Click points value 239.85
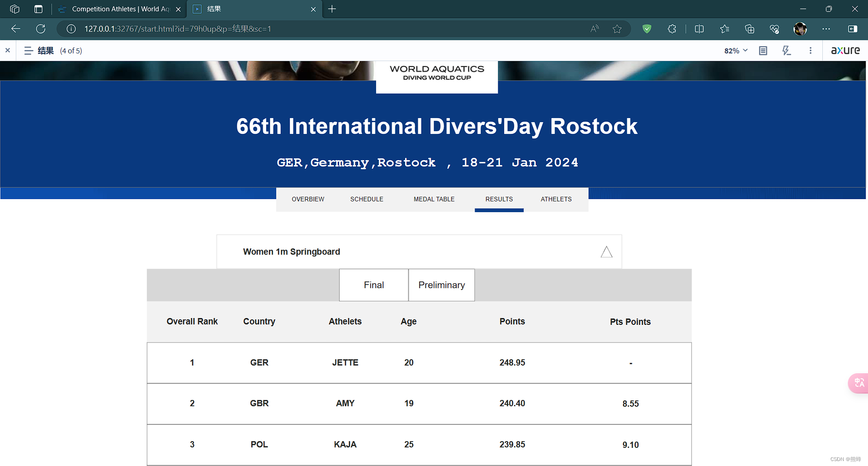The height and width of the screenshot is (466, 868). point(512,444)
